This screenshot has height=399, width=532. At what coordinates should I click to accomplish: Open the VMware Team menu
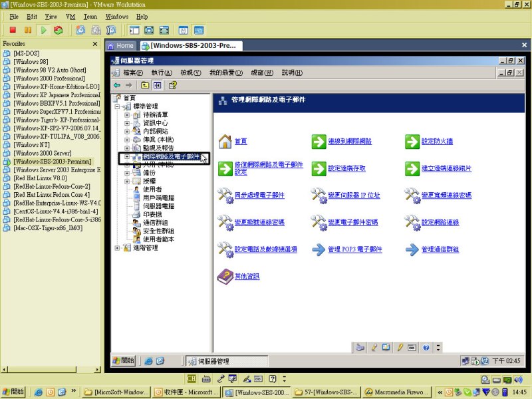(90, 17)
